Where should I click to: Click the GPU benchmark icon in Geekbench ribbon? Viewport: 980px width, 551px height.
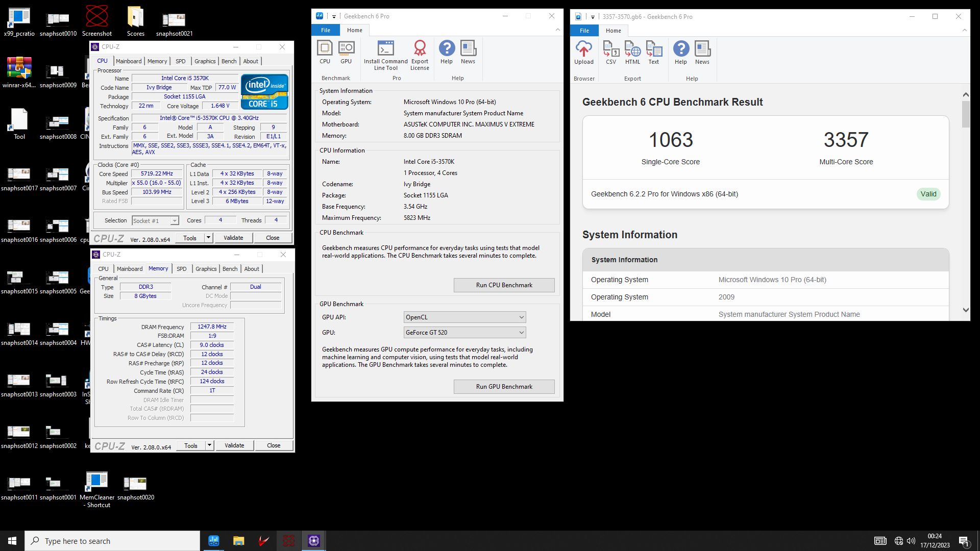(346, 53)
